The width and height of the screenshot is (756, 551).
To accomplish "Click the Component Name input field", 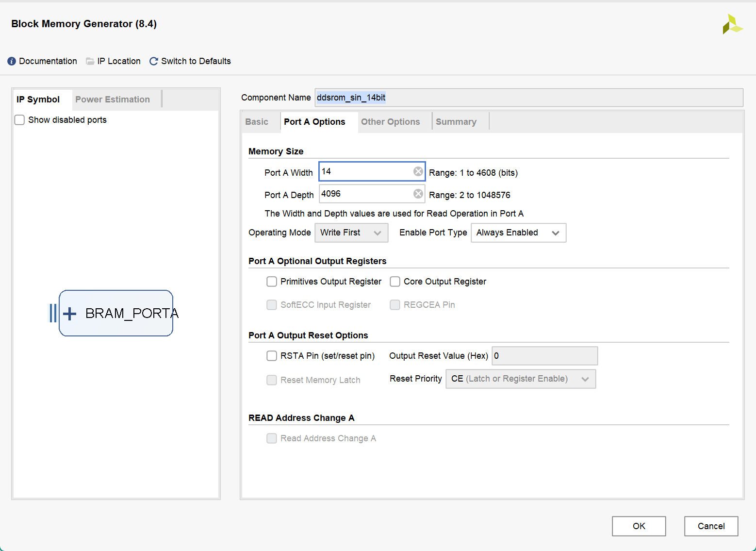I will click(x=528, y=98).
